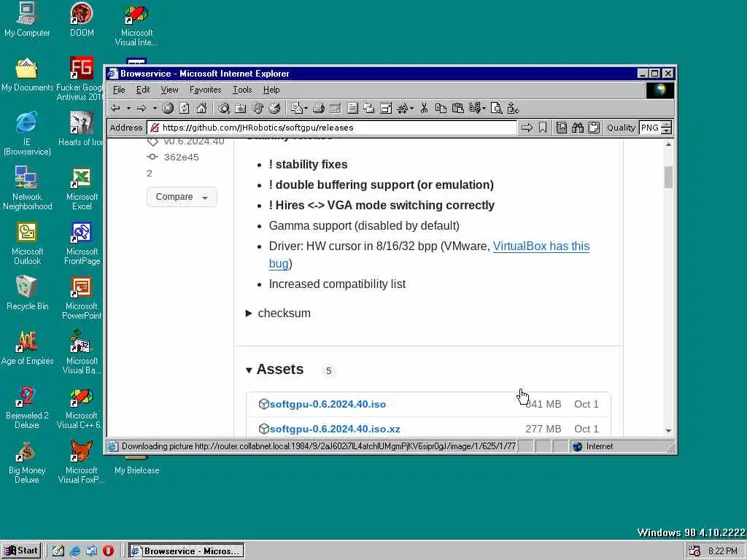Grab the vertical scrollbar thumb

(668, 177)
